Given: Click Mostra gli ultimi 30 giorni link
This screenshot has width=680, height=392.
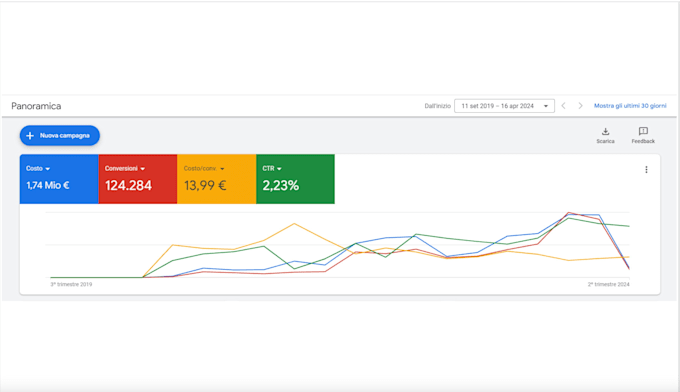Looking at the screenshot, I should point(630,106).
